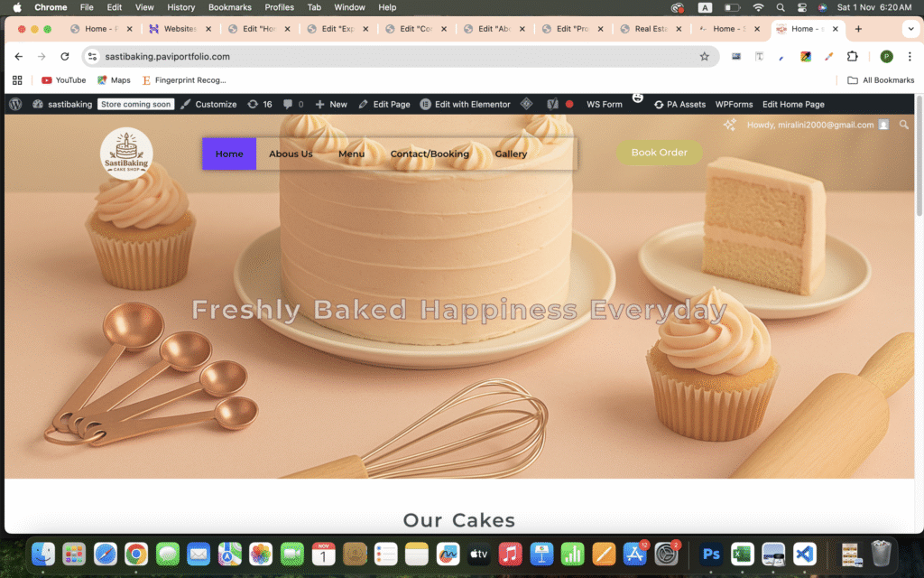The image size is (924, 578).
Task: View the 16 pending updates icon
Action: (x=260, y=104)
